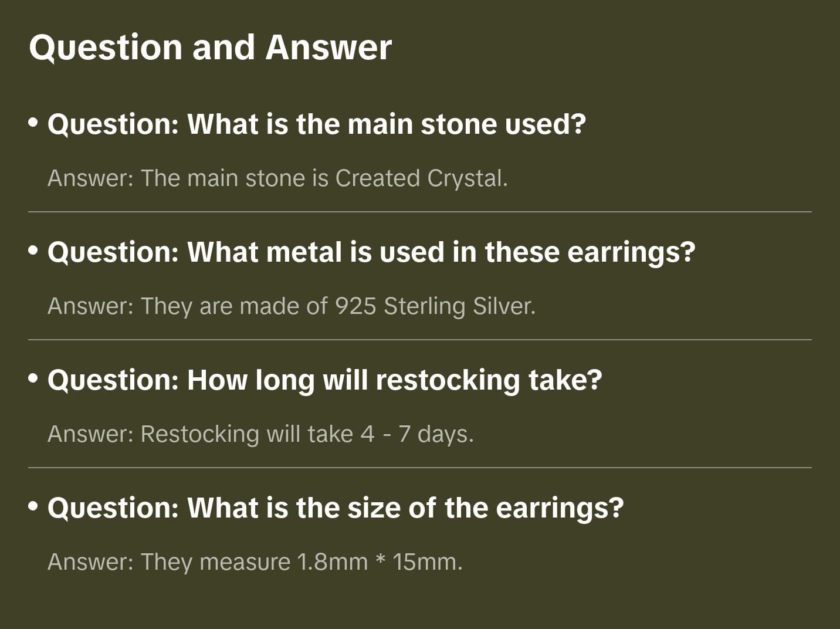This screenshot has width=840, height=629.
Task: Expand the restocking time question
Action: click(324, 380)
